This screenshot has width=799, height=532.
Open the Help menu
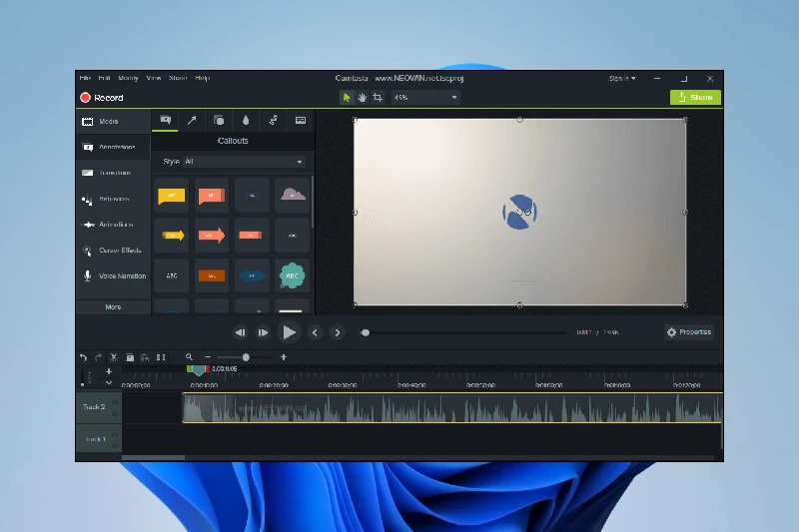tap(203, 78)
